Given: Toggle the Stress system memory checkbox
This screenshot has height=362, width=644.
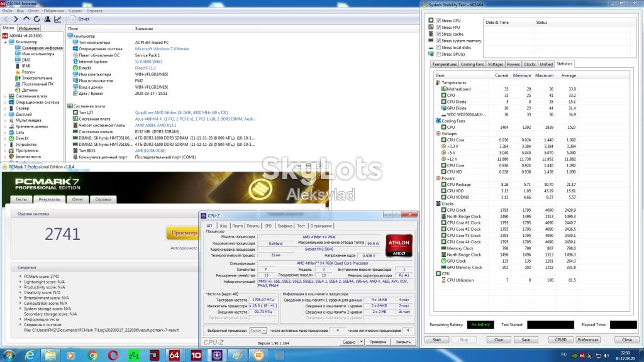Looking at the screenshot, I should [x=438, y=41].
